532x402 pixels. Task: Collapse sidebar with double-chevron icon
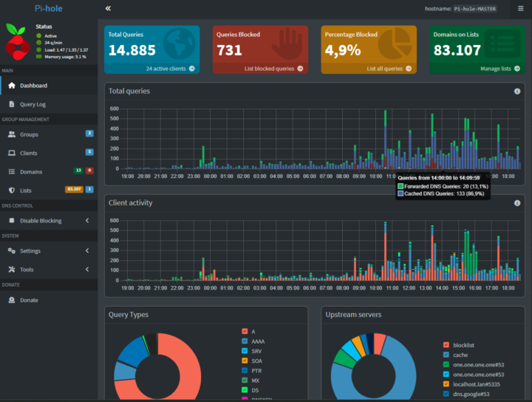(x=108, y=8)
